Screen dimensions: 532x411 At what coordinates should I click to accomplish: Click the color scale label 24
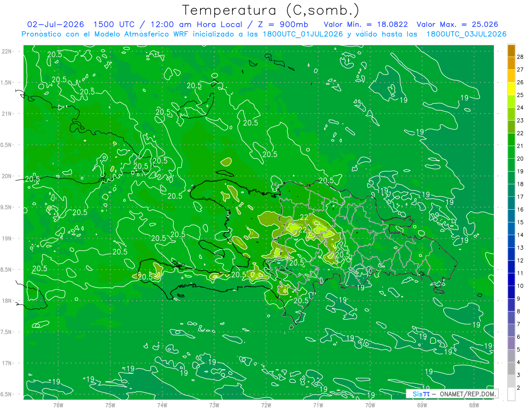(x=520, y=108)
